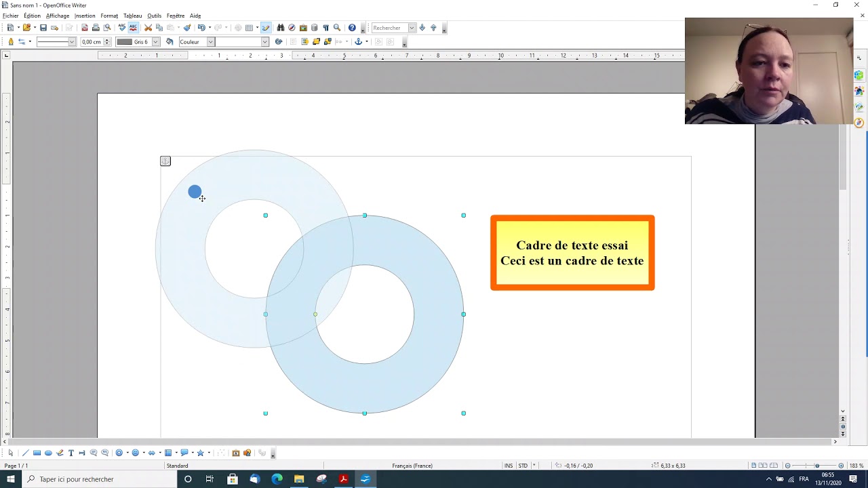Click the 183 % zoom percentage

(856, 466)
